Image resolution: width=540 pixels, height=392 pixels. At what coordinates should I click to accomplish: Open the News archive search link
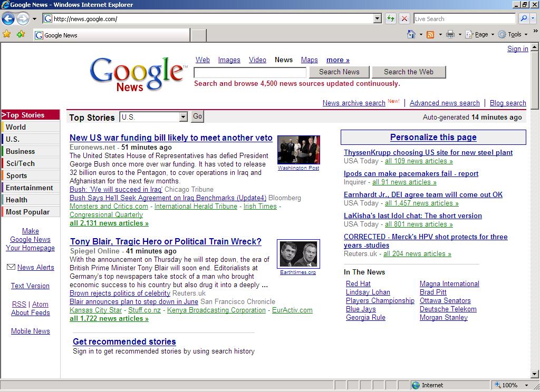(x=354, y=103)
